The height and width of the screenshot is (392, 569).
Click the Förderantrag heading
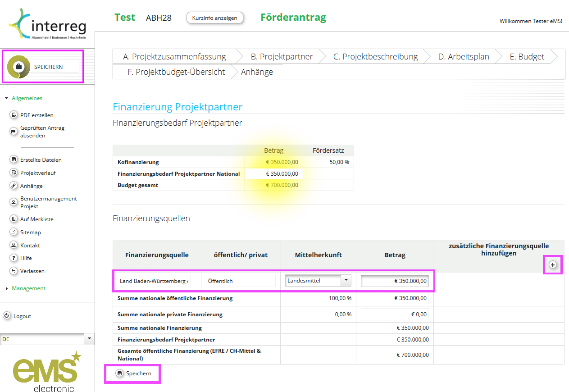[x=293, y=18]
